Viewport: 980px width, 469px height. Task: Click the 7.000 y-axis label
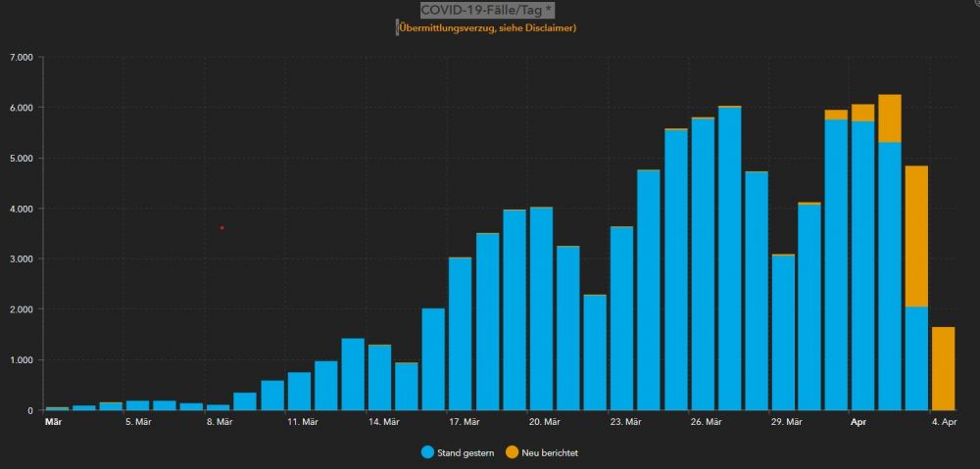pyautogui.click(x=20, y=57)
